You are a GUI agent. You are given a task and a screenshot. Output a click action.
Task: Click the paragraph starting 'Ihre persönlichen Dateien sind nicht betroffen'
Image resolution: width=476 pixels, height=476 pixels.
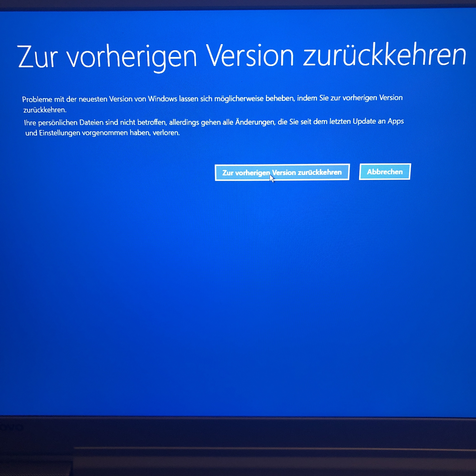[x=214, y=127]
